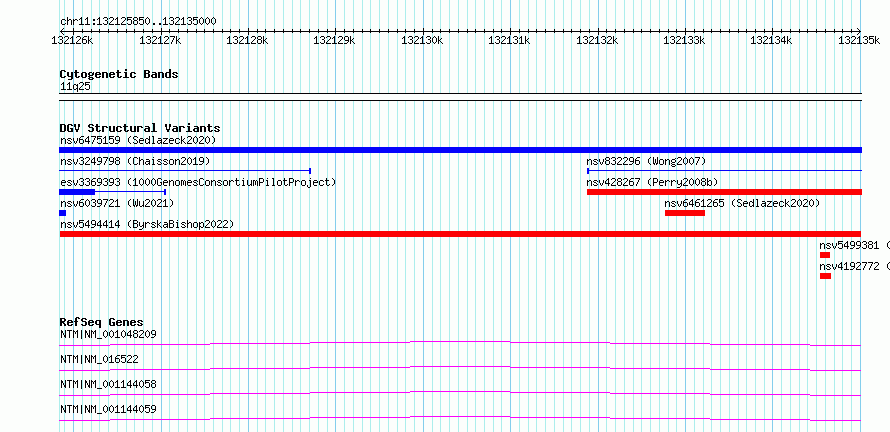Click the chr11:132125850..132135000 region label
The width and height of the screenshot is (890, 432).
pos(138,22)
